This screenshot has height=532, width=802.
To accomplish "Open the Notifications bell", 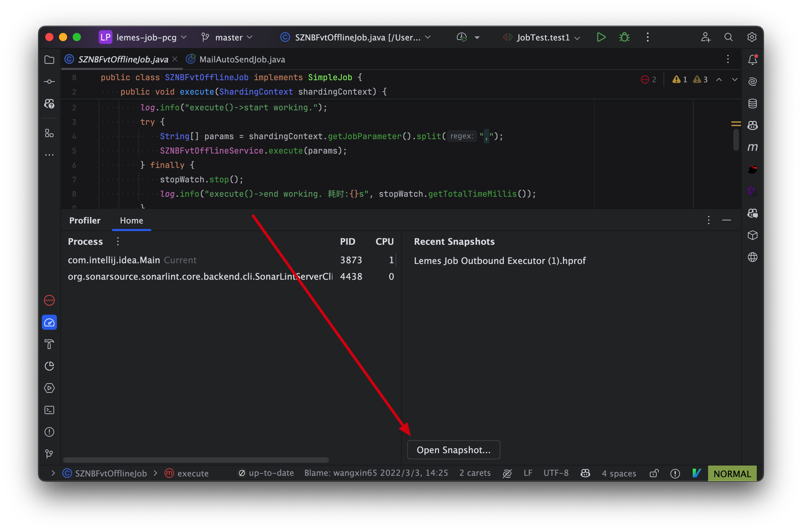I will 753,60.
